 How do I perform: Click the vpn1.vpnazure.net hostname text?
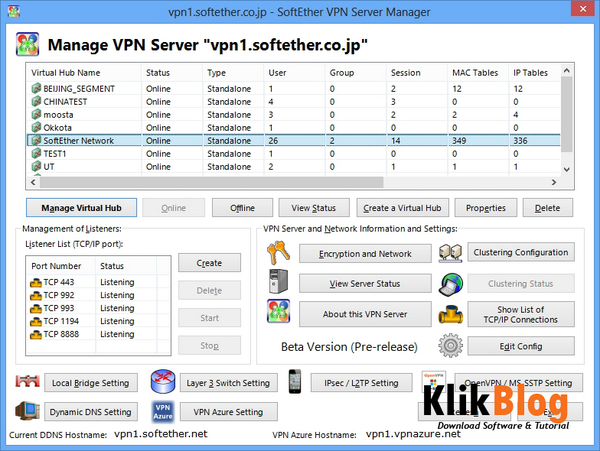tap(413, 434)
